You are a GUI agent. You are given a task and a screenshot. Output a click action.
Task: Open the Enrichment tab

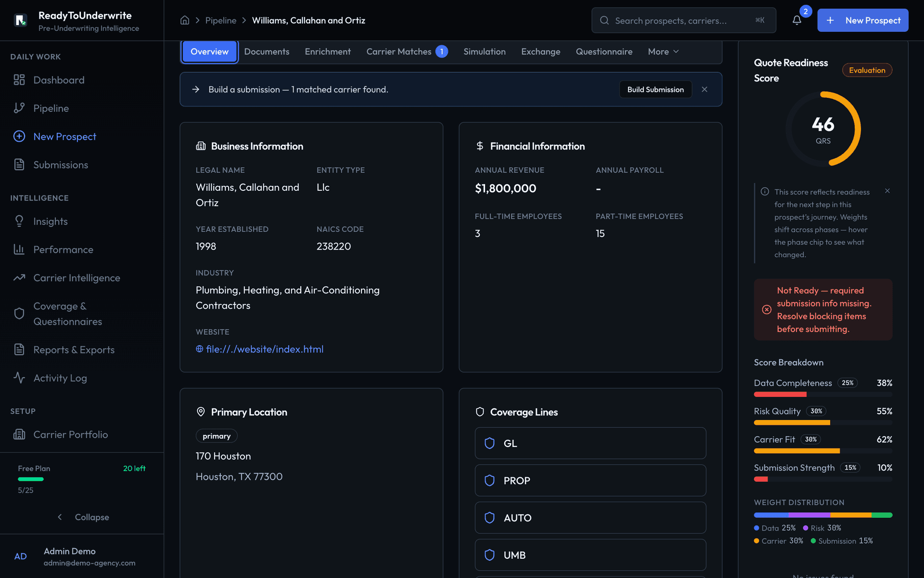328,52
